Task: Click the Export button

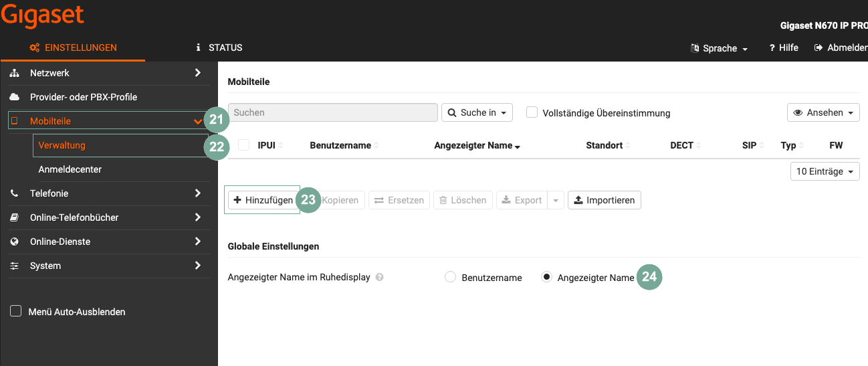Action: [522, 200]
